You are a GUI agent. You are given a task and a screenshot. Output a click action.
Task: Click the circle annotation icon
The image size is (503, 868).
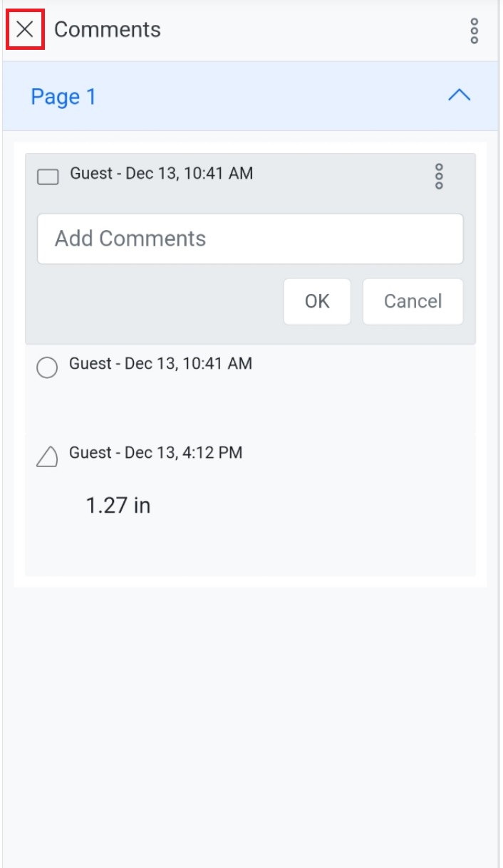pos(47,367)
